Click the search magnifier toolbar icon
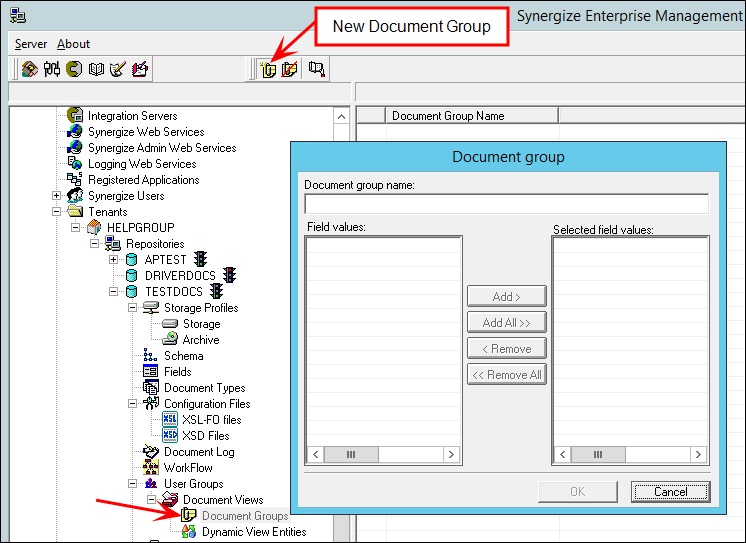The image size is (746, 543). (317, 69)
